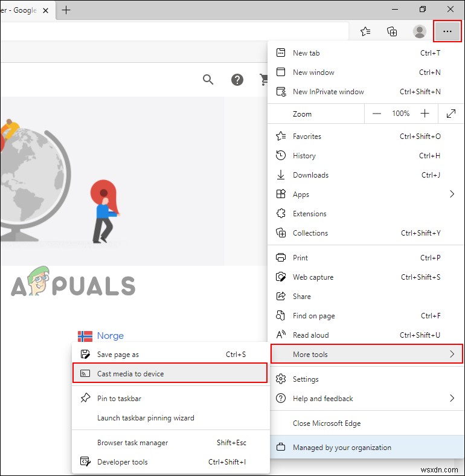This screenshot has height=476, width=465.
Task: Click the Zoom label in menu
Action: [302, 114]
